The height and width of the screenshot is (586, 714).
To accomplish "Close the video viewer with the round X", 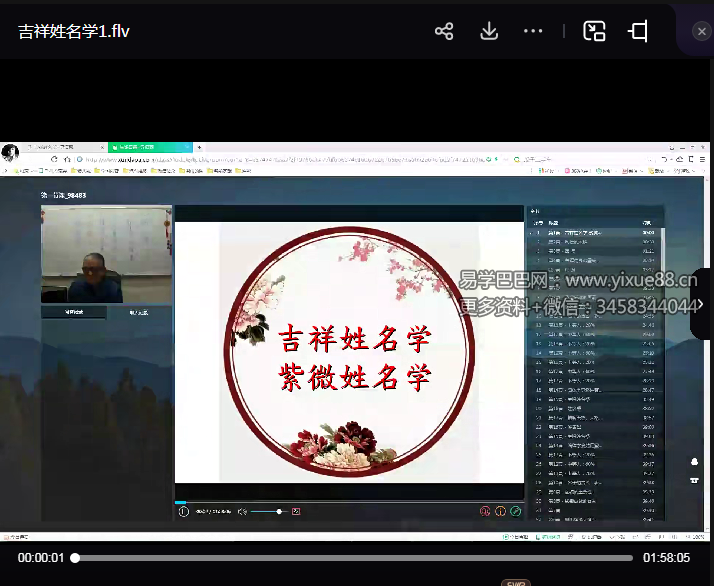I will 701,31.
